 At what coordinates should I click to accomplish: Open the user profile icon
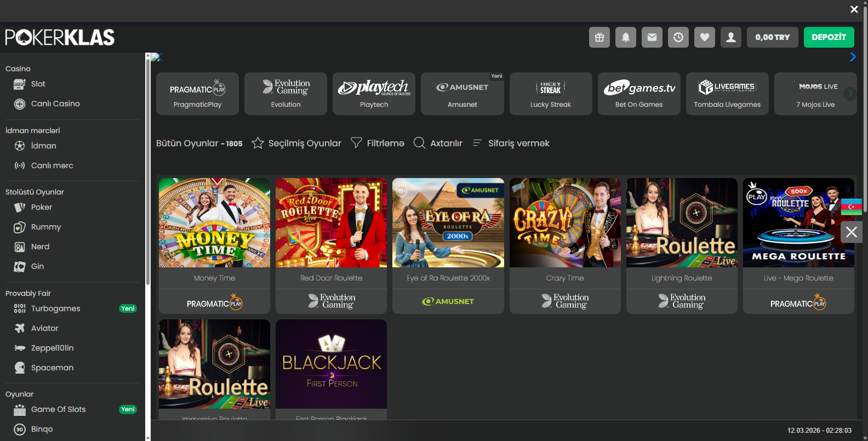731,37
